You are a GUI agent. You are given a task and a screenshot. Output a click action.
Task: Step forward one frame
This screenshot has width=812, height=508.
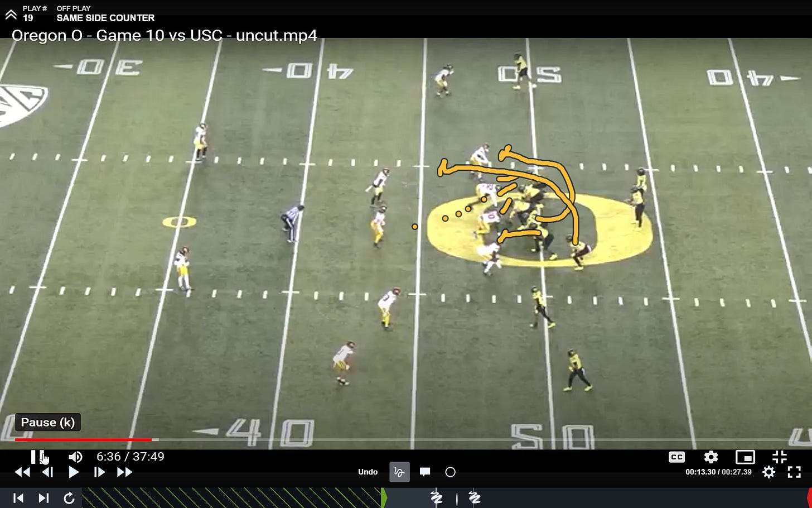coord(99,472)
